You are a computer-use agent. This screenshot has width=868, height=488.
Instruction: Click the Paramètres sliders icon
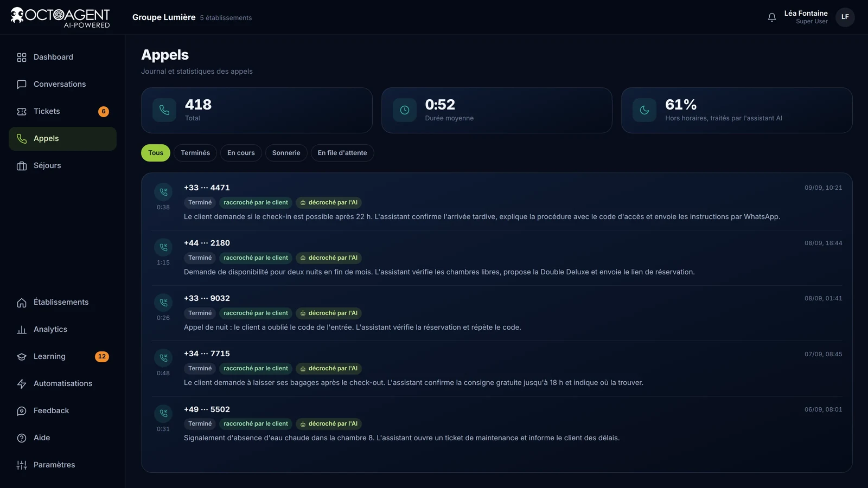pos(22,465)
